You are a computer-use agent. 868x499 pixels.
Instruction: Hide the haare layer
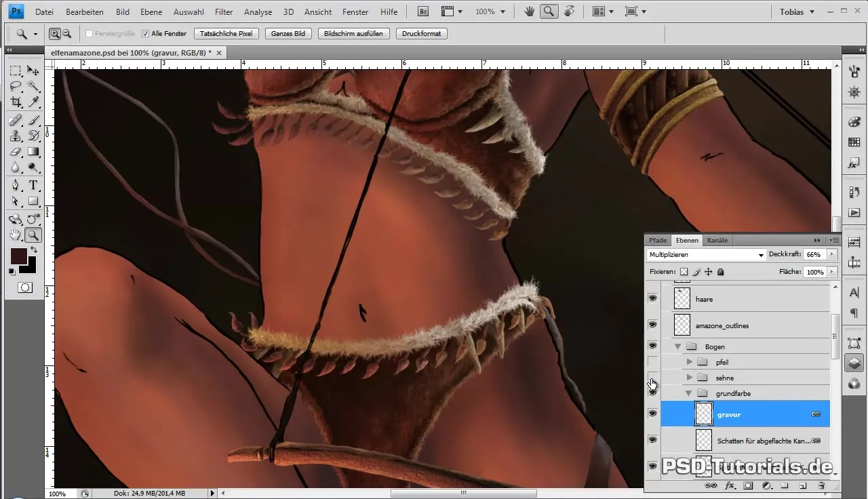(x=652, y=298)
